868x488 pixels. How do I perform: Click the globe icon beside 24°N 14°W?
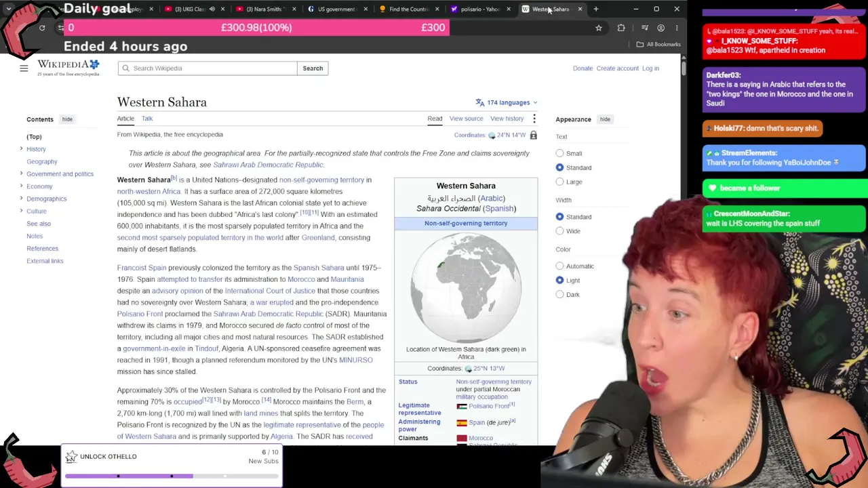pos(492,136)
